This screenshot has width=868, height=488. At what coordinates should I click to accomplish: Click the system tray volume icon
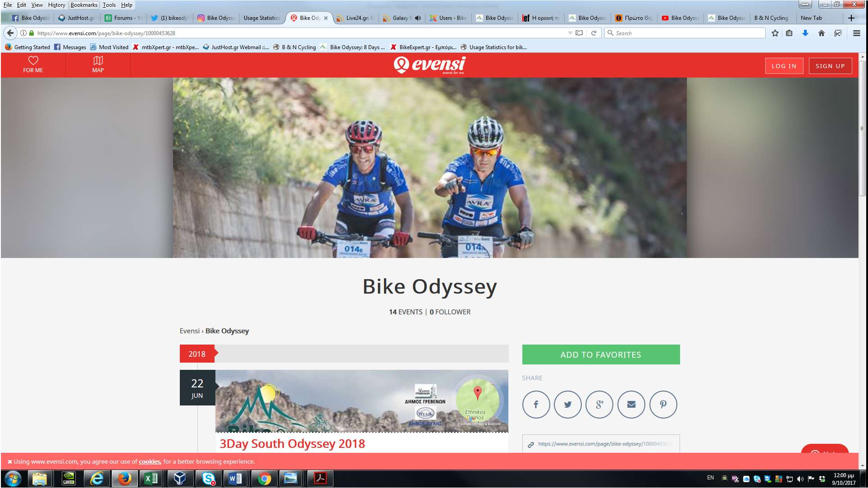[800, 479]
